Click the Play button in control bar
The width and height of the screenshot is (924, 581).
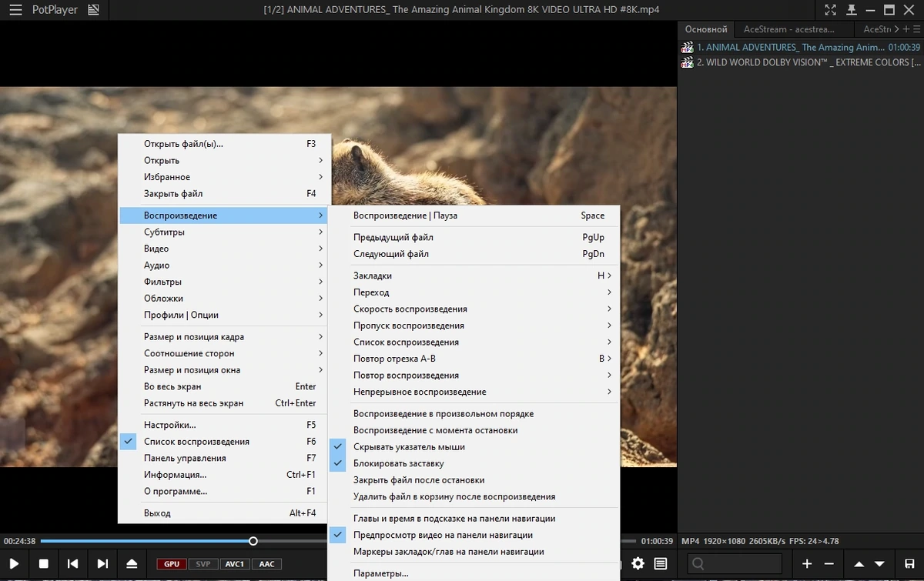pyautogui.click(x=14, y=564)
